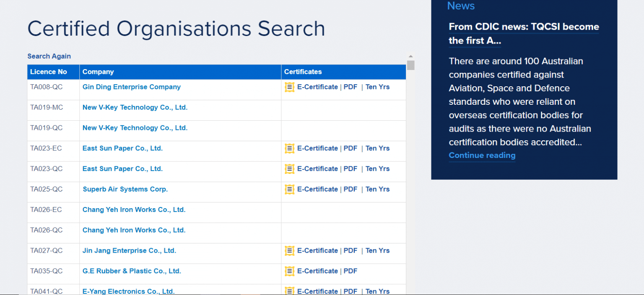Click certificate icon for E-Yang Electronics

tap(289, 291)
